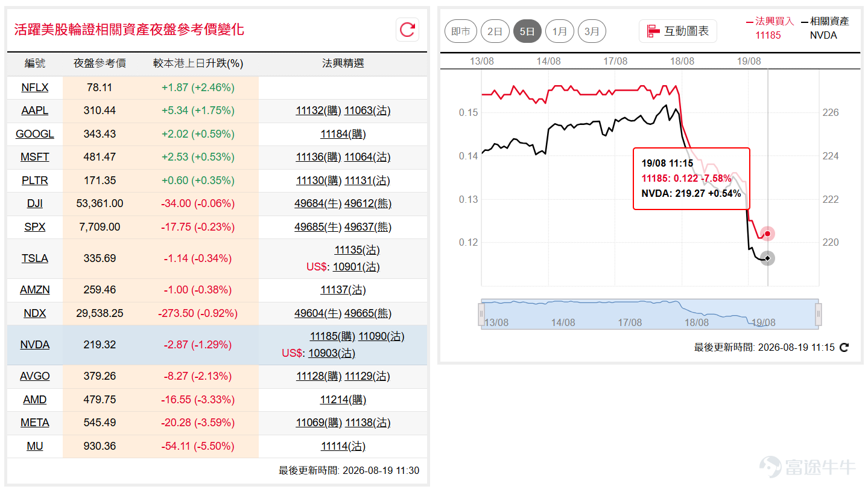Viewport: 868px width, 489px height.
Task: Refresh the night session reference price table
Action: [x=408, y=30]
